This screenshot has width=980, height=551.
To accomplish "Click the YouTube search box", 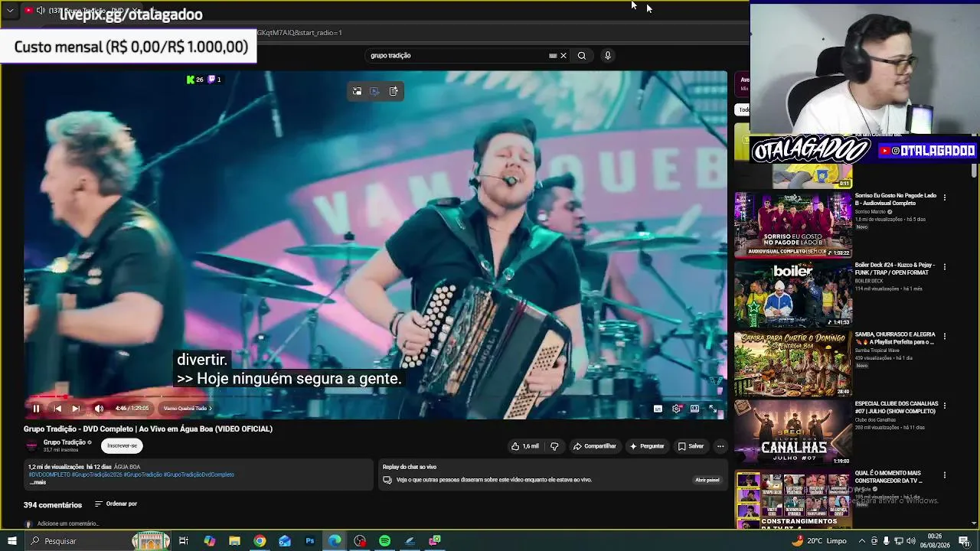I will point(458,55).
